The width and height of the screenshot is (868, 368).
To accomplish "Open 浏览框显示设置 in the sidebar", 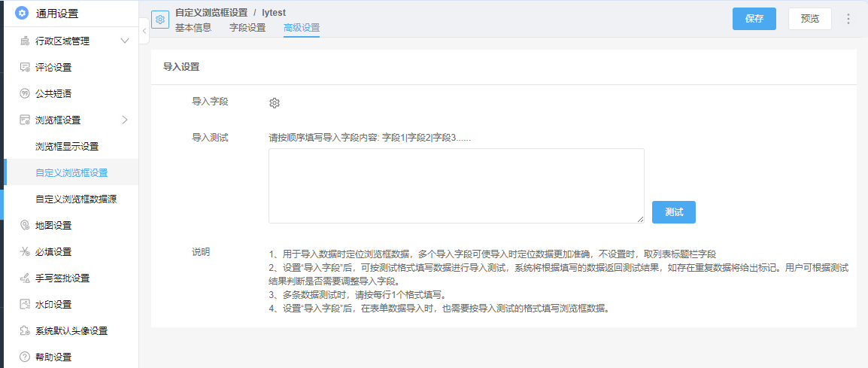I will (67, 147).
